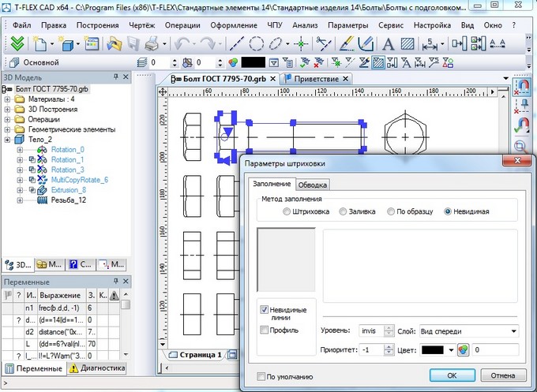Click the Резьба_12 thread icon
Viewport: 537px width, 392px height.
(42, 200)
